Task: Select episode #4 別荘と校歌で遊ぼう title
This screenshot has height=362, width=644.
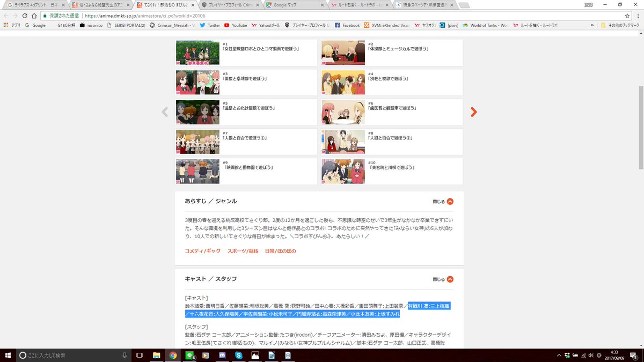Action: click(x=390, y=79)
